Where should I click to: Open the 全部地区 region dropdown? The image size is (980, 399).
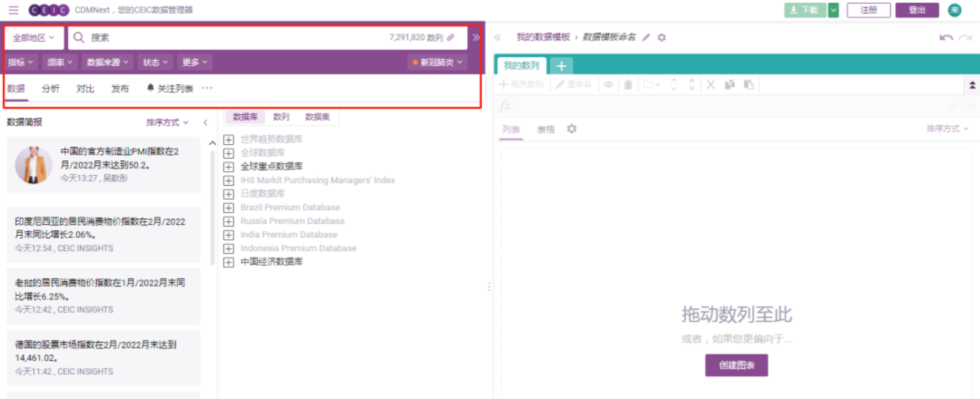click(x=34, y=38)
